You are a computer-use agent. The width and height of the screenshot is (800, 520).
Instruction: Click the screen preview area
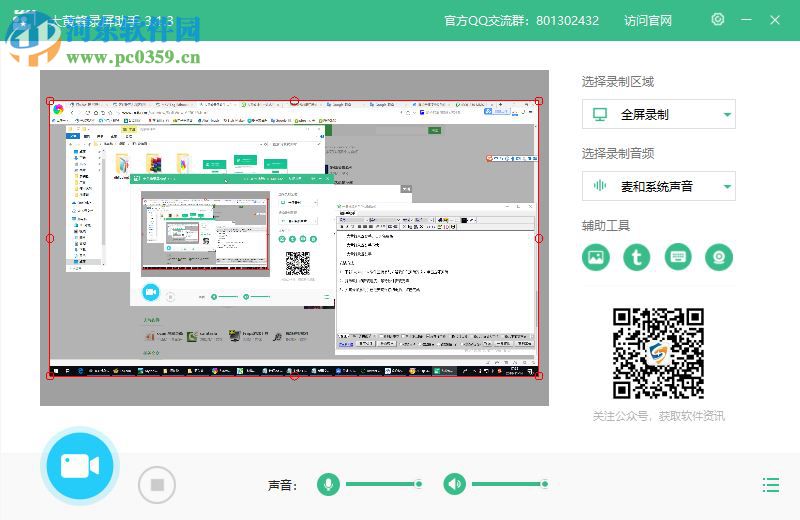[x=294, y=238]
